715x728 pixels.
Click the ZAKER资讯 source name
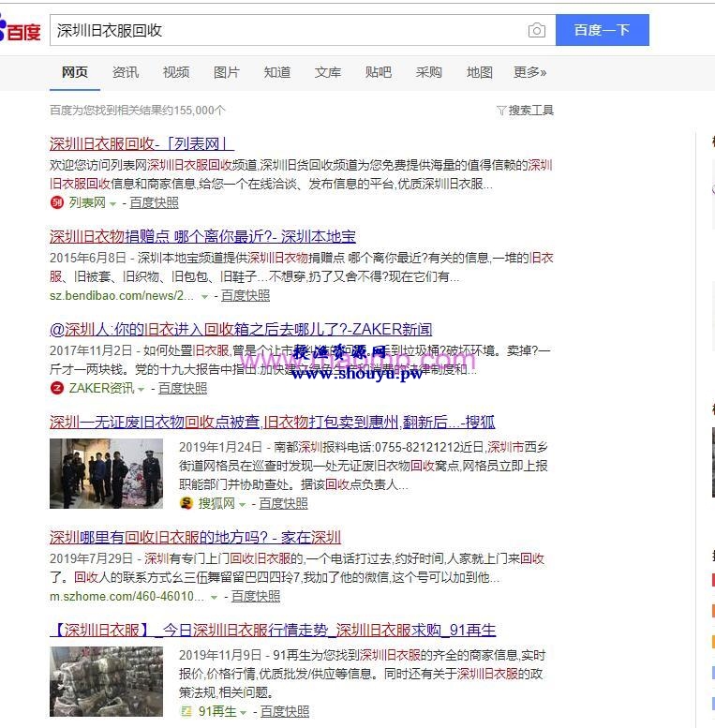point(102,388)
